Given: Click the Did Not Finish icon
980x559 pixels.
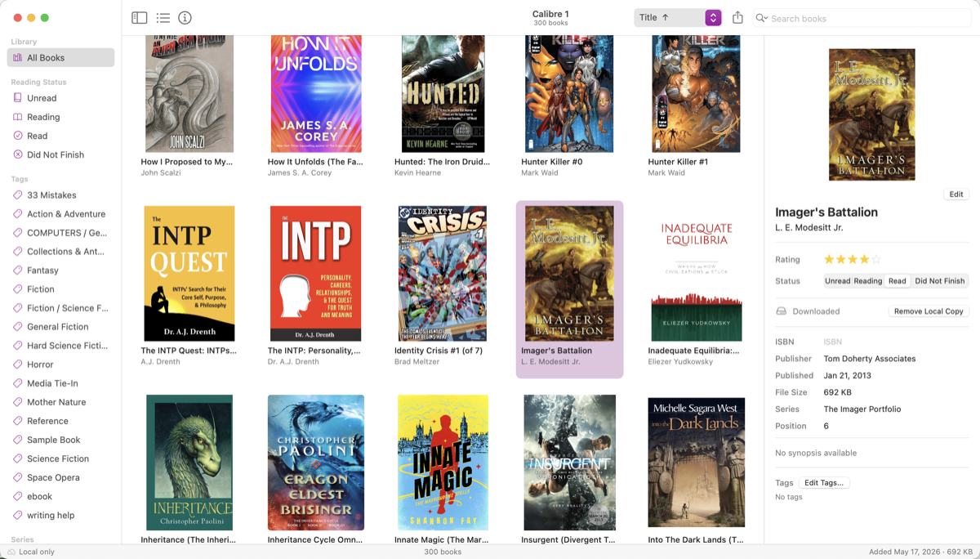Looking at the screenshot, I should (18, 154).
